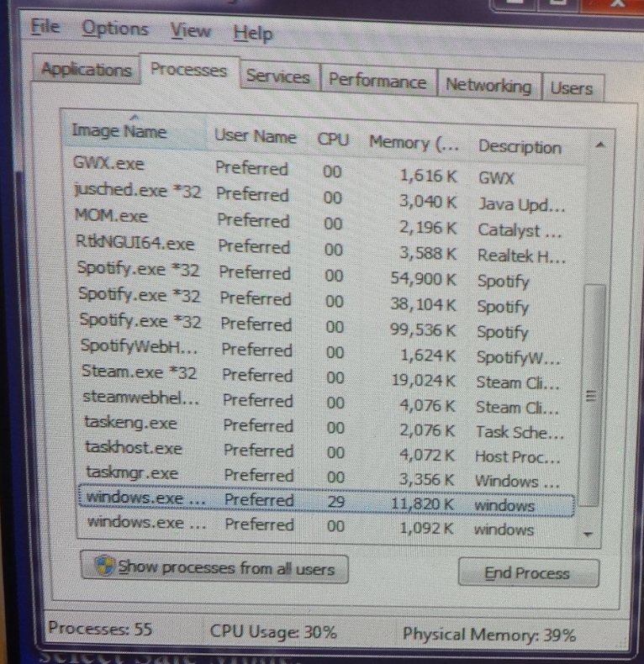This screenshot has height=664, width=644.
Task: Open the Options menu
Action: [x=115, y=29]
